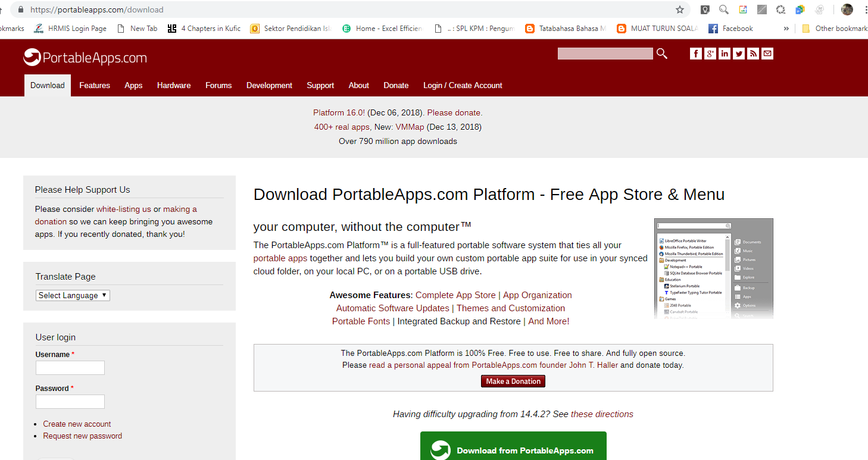This screenshot has height=460, width=868.
Task: Click the magnifying glass extension icon
Action: point(724,10)
